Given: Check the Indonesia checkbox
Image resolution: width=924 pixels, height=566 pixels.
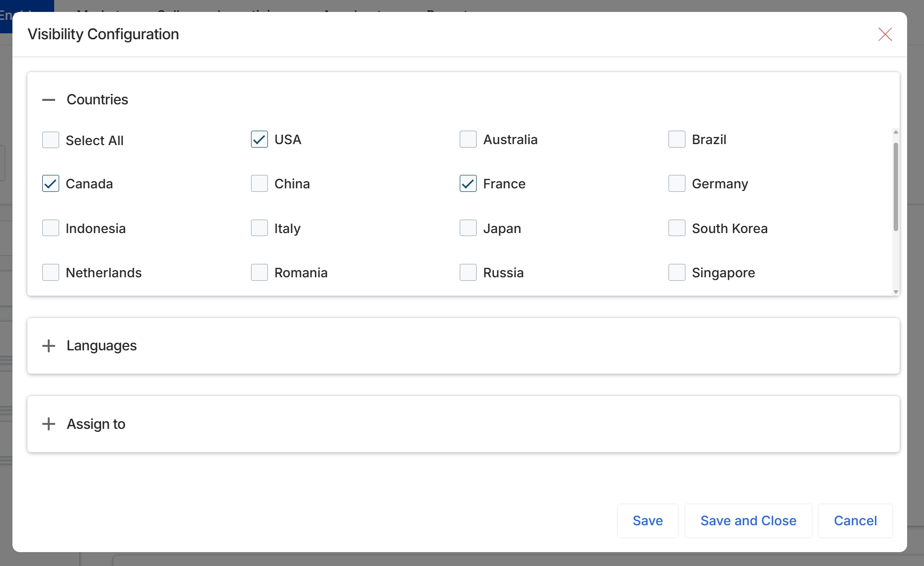Looking at the screenshot, I should point(51,228).
